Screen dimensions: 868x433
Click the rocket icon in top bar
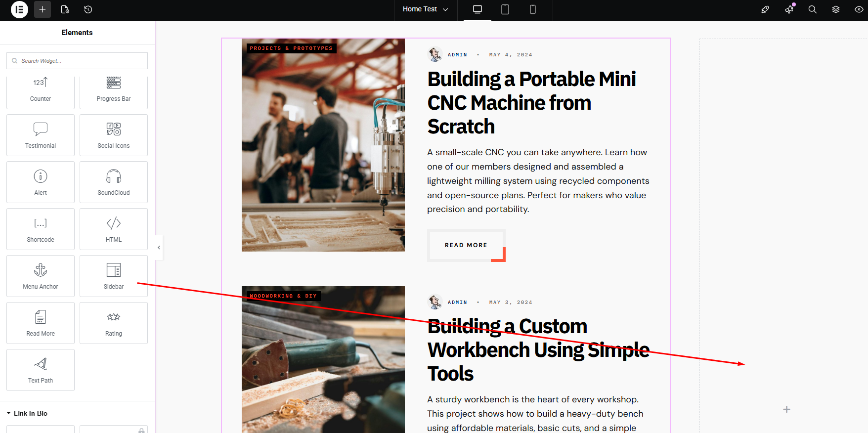tap(765, 9)
